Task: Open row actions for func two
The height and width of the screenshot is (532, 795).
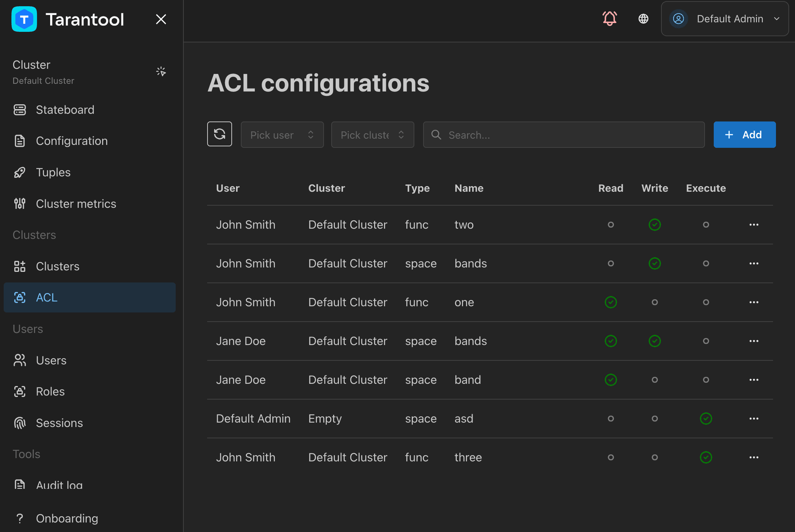Action: (x=754, y=225)
